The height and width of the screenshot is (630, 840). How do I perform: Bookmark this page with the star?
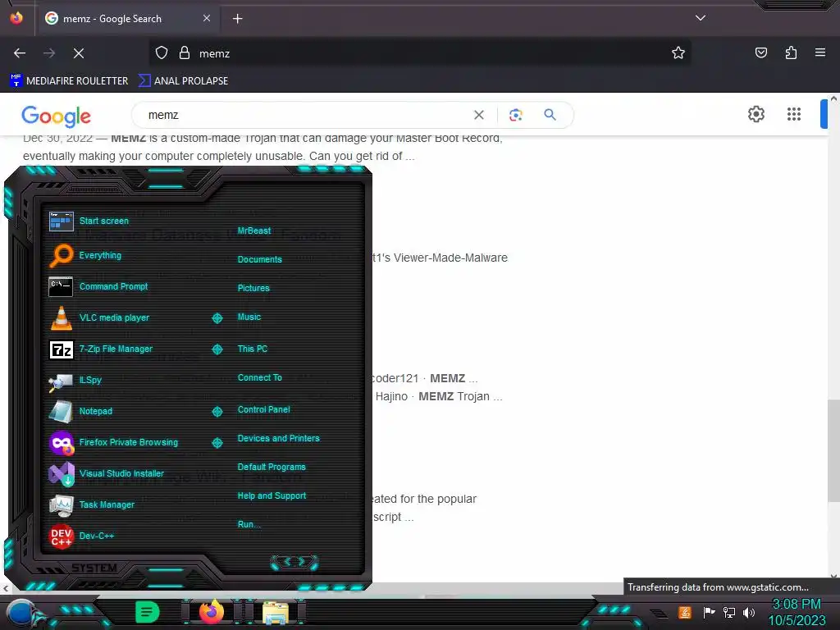point(678,53)
